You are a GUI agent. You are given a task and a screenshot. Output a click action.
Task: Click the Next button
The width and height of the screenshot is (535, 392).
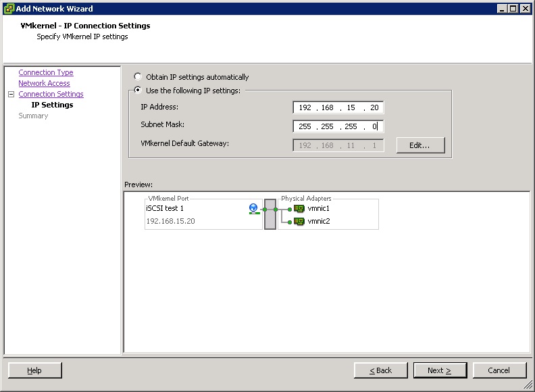tap(438, 370)
